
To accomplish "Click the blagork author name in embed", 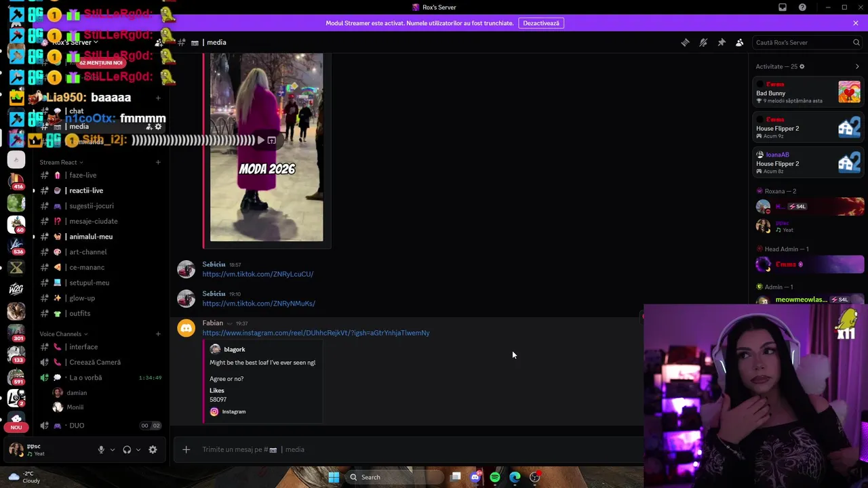I will 235,349.
